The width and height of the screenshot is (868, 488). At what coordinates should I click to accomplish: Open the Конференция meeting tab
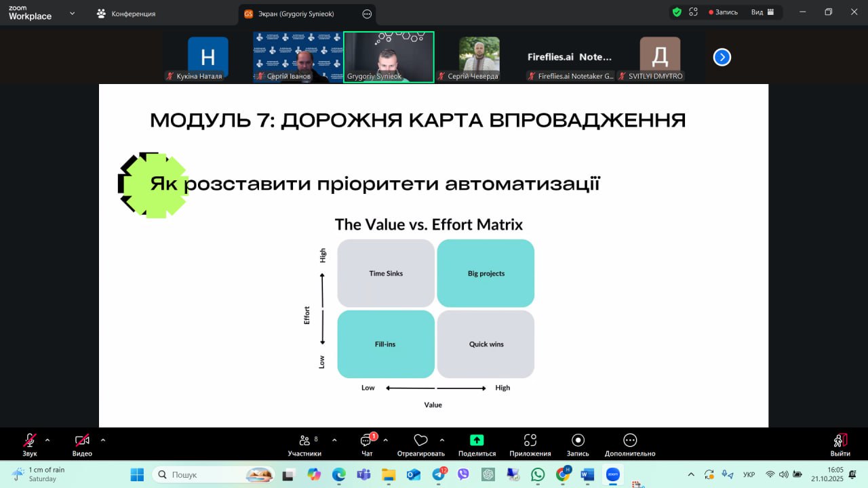(127, 14)
